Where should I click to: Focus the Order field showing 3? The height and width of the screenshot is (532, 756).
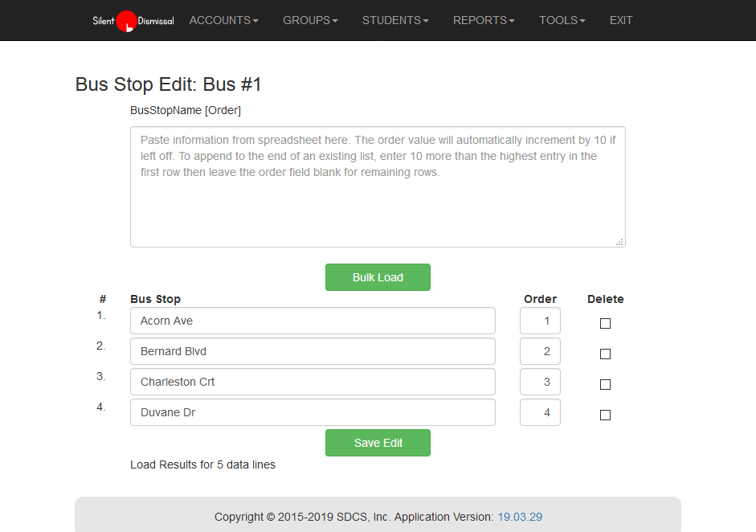(540, 382)
